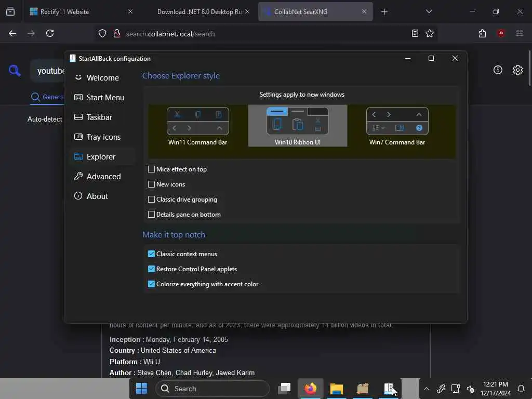
Task: Choose the Win11 Command Bar style
Action: [198, 126]
